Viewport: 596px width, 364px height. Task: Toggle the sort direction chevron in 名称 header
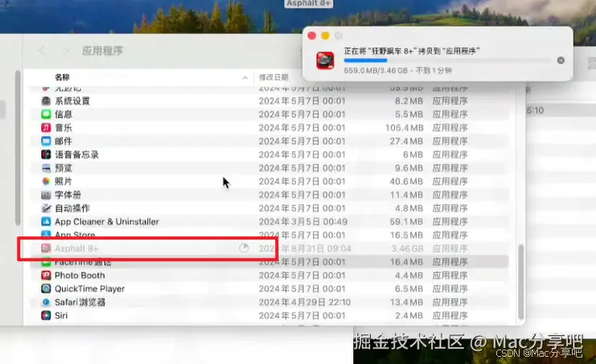point(245,77)
